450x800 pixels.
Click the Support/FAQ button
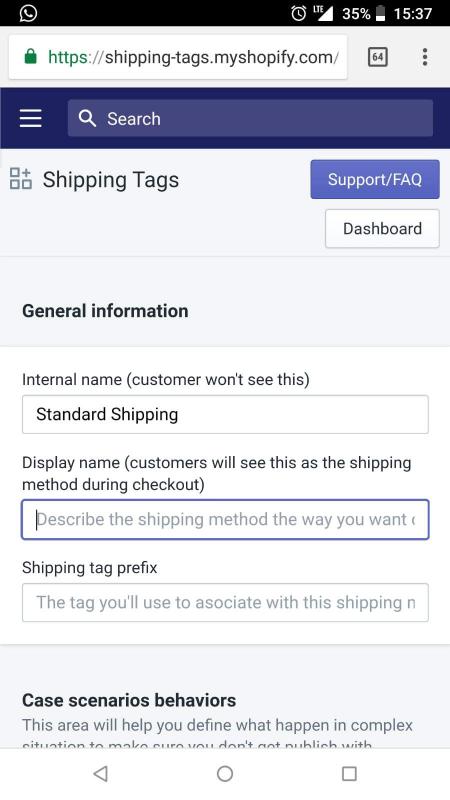click(375, 179)
